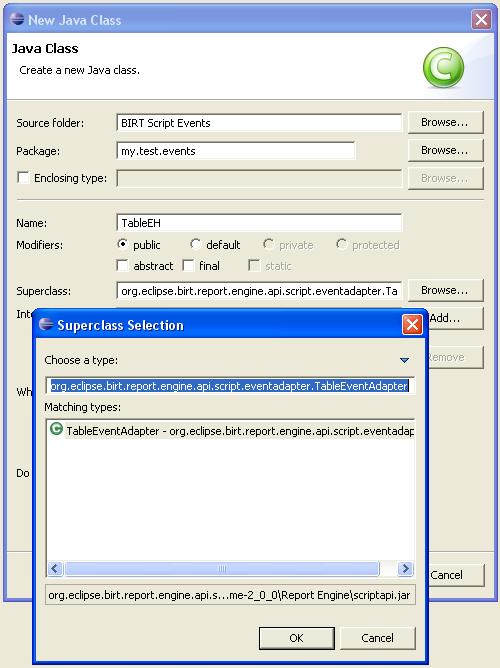Click the horizontal scrollbar thumb in matching types
The width and height of the screenshot is (500, 668).
tap(221, 568)
